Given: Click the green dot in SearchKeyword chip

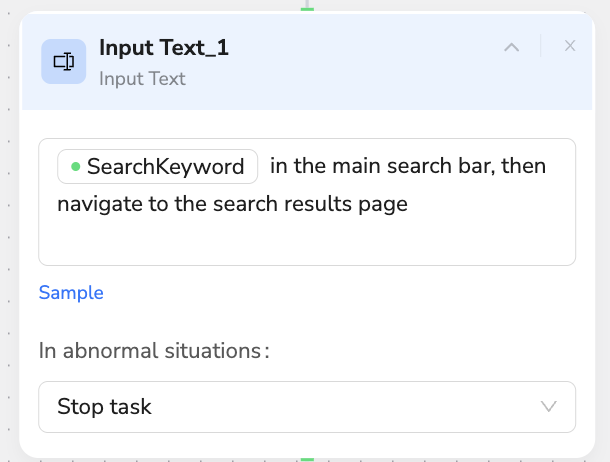Looking at the screenshot, I should (x=76, y=167).
